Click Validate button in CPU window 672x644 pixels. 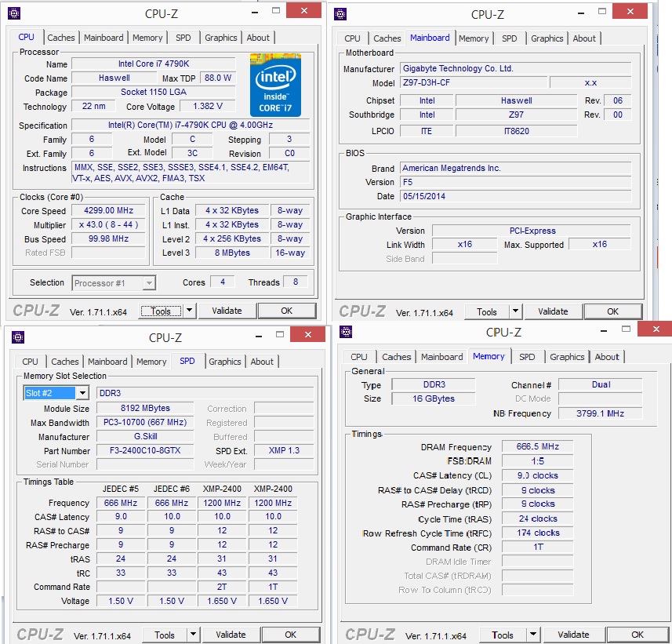tap(227, 311)
